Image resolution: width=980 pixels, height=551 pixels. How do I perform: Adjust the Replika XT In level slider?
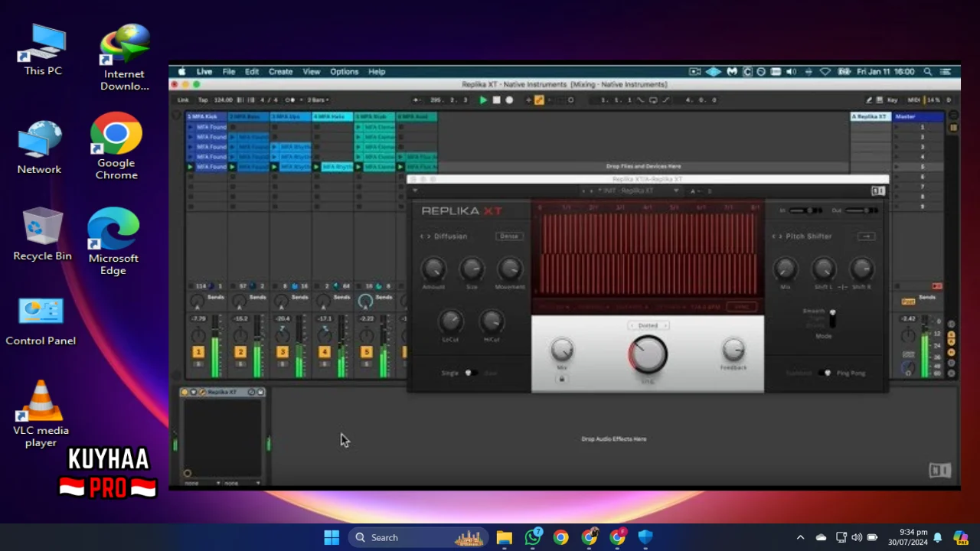pos(806,210)
